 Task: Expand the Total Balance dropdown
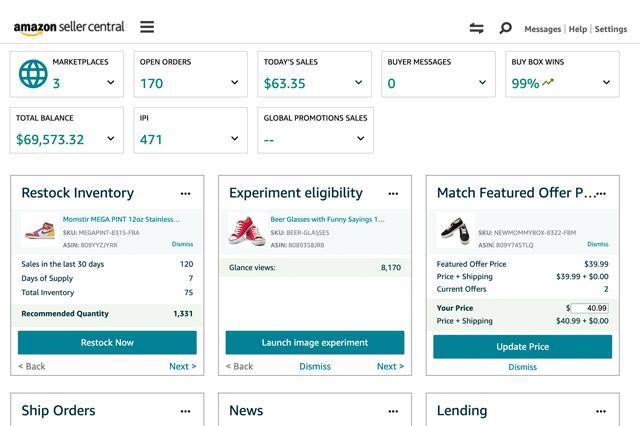pos(110,139)
